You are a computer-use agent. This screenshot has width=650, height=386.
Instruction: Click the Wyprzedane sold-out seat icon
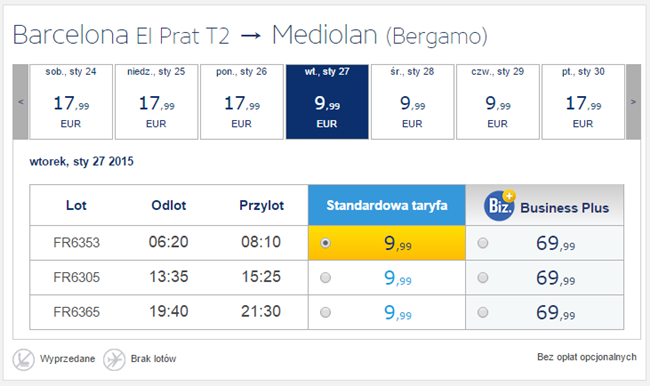click(24, 359)
